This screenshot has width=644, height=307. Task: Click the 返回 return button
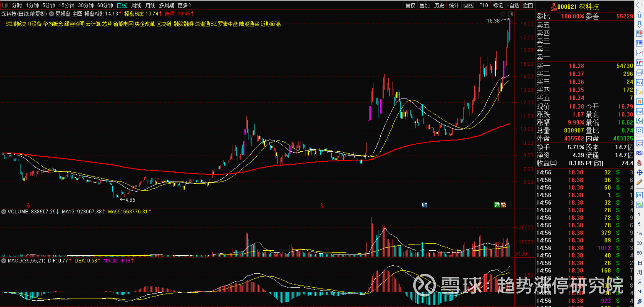528,5
